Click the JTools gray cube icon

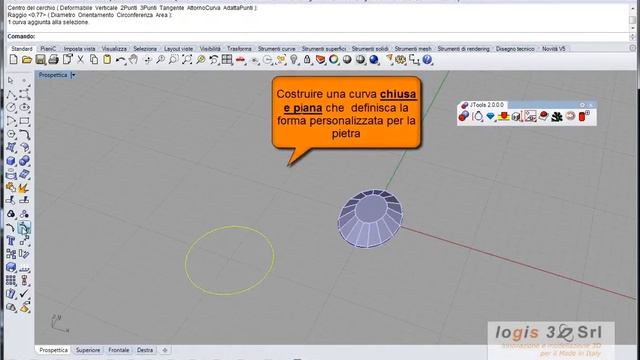pos(517,117)
